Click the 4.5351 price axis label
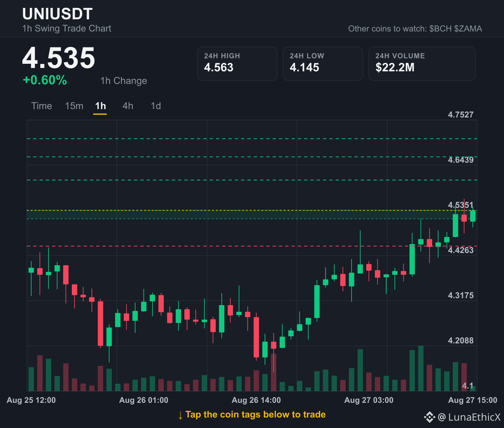Viewport: 504px width, 428px height. (x=461, y=205)
